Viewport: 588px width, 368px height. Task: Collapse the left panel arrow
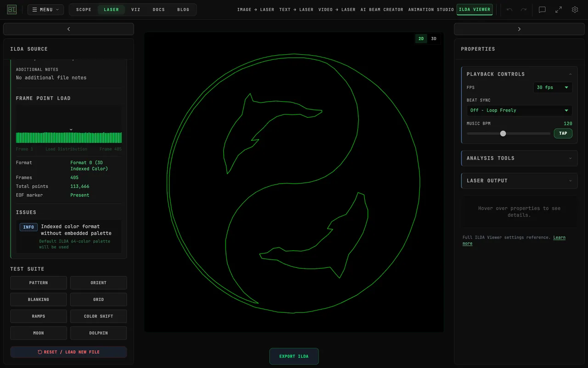(x=68, y=29)
